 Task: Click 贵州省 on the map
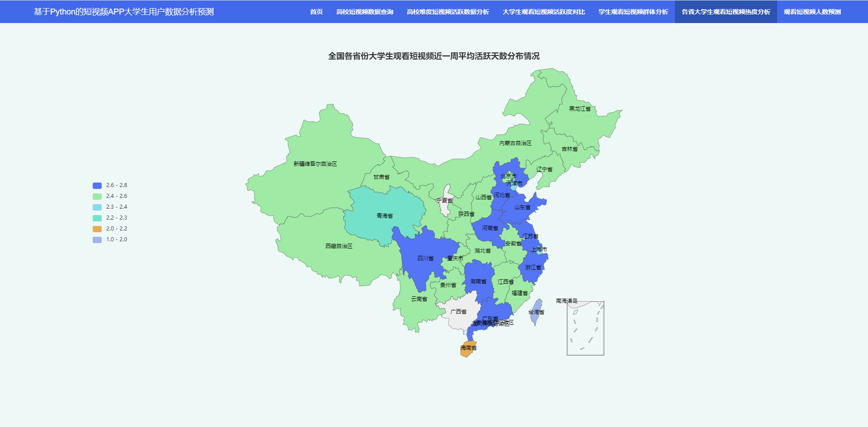tap(448, 285)
